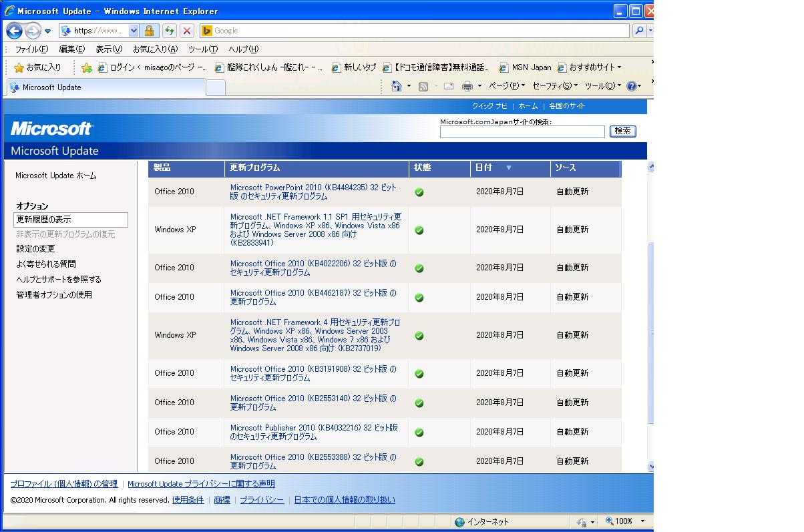The image size is (804, 532).
Task: Open the お気に入り(A) menu
Action: pos(155,49)
